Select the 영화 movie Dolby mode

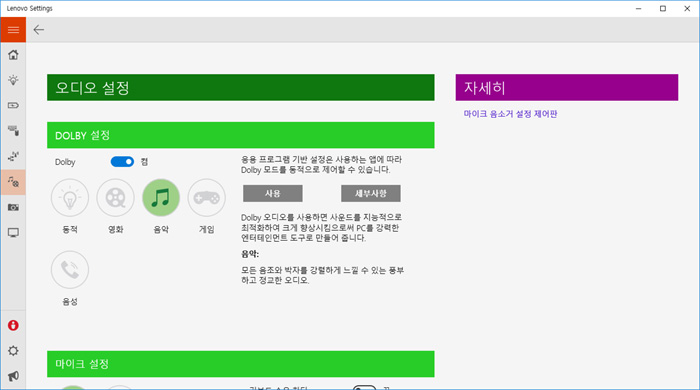click(x=116, y=198)
